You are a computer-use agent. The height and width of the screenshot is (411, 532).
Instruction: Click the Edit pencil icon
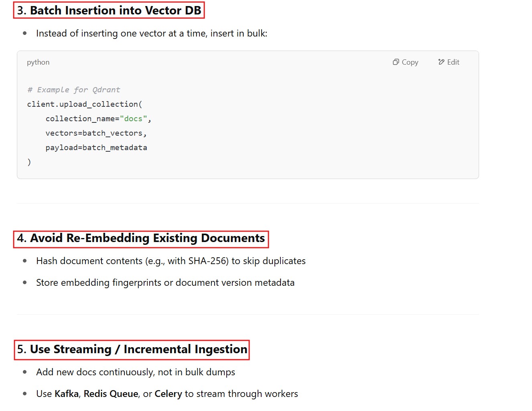click(x=441, y=62)
